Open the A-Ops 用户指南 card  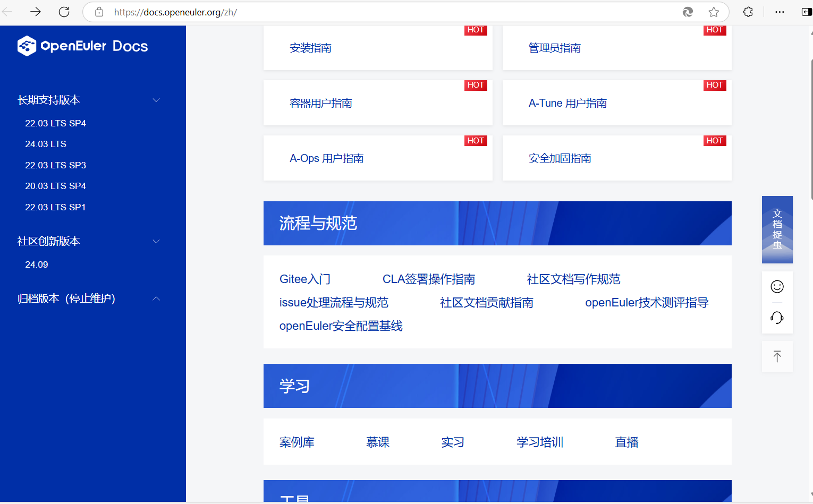click(x=378, y=158)
